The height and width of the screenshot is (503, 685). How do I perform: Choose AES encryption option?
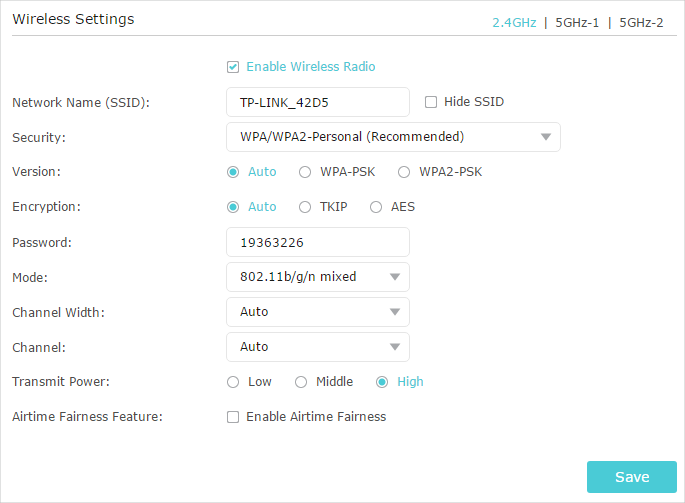[376, 207]
